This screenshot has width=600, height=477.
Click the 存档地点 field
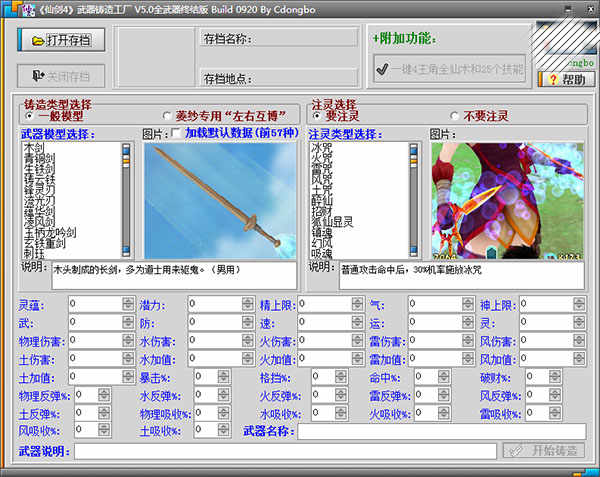(x=279, y=78)
